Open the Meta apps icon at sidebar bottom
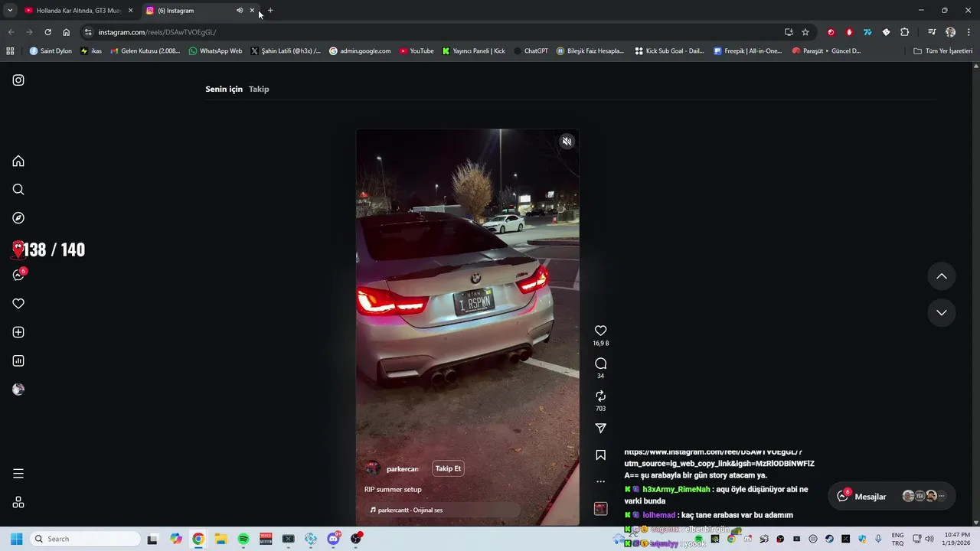The height and width of the screenshot is (551, 980). (18, 502)
